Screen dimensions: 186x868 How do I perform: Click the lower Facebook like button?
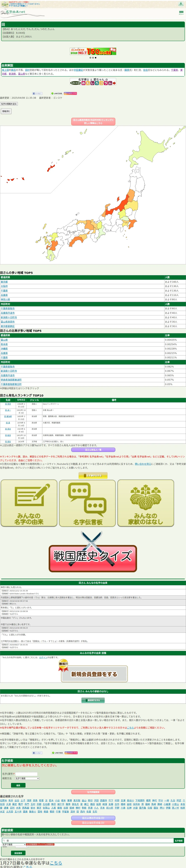(x=37, y=753)
